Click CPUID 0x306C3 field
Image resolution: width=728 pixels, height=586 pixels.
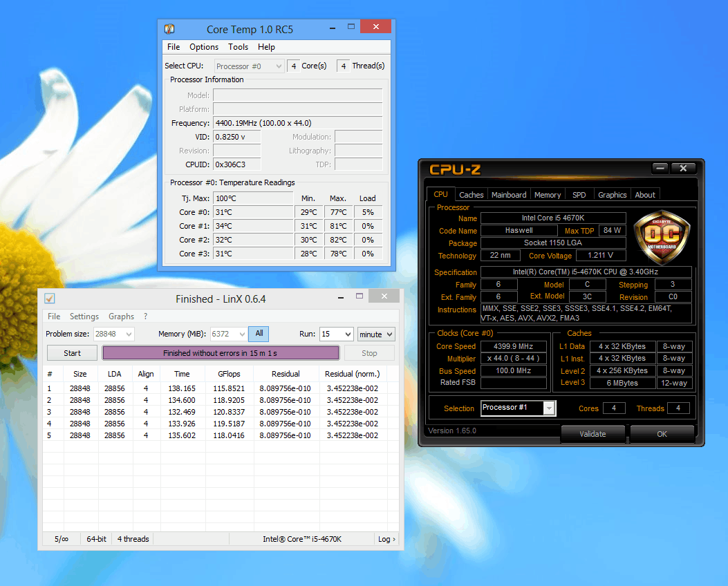236,164
